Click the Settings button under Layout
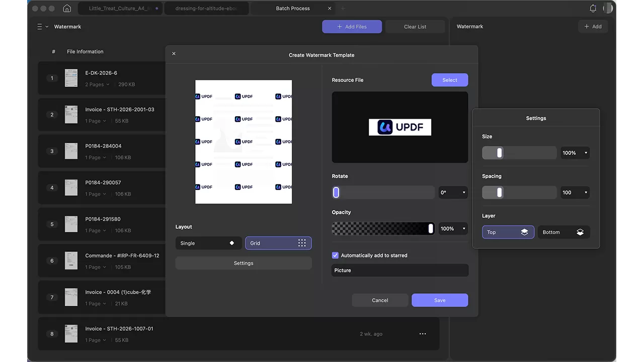Image resolution: width=644 pixels, height=362 pixels. click(x=244, y=263)
